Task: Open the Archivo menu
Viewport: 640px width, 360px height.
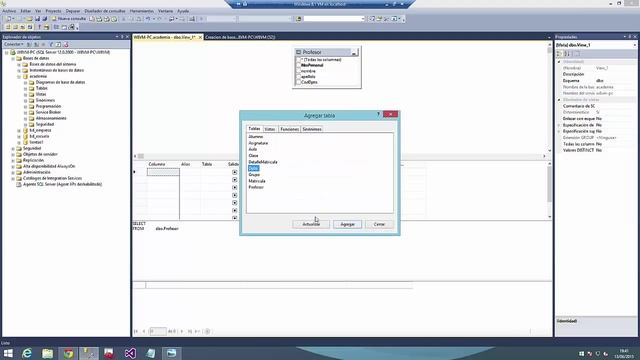Action: tap(9, 11)
